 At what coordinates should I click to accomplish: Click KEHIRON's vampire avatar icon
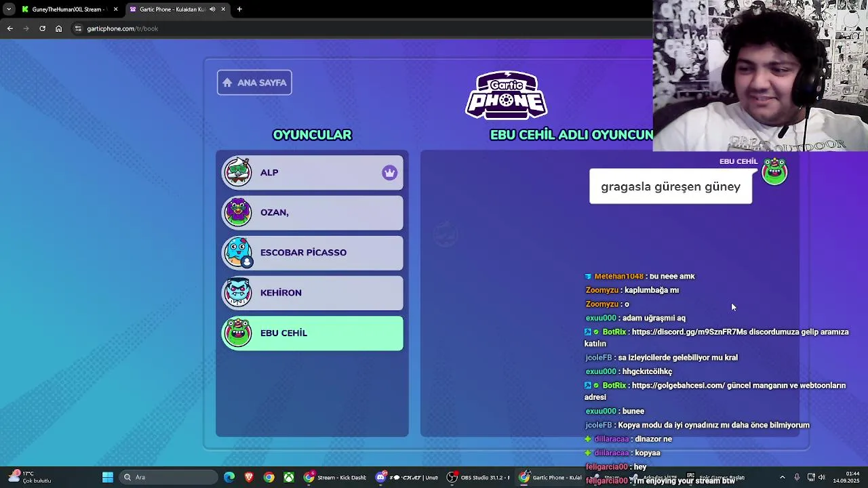click(x=238, y=292)
